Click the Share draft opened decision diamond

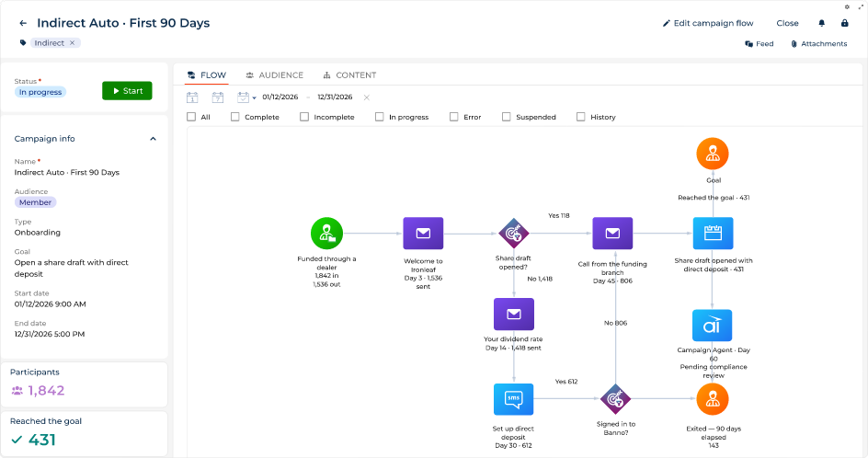514,234
